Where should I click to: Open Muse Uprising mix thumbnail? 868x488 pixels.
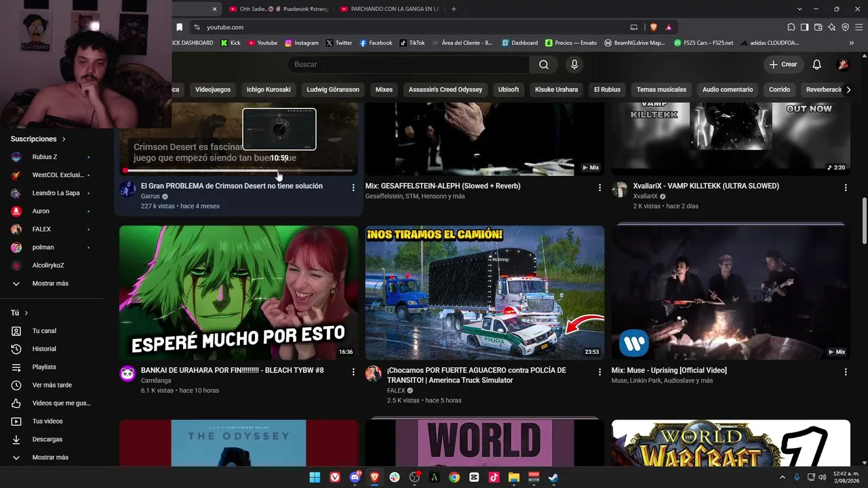tap(731, 293)
